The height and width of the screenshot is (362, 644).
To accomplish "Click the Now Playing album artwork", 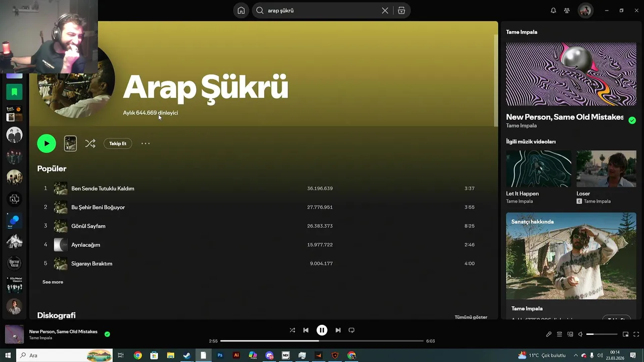I will click(571, 74).
